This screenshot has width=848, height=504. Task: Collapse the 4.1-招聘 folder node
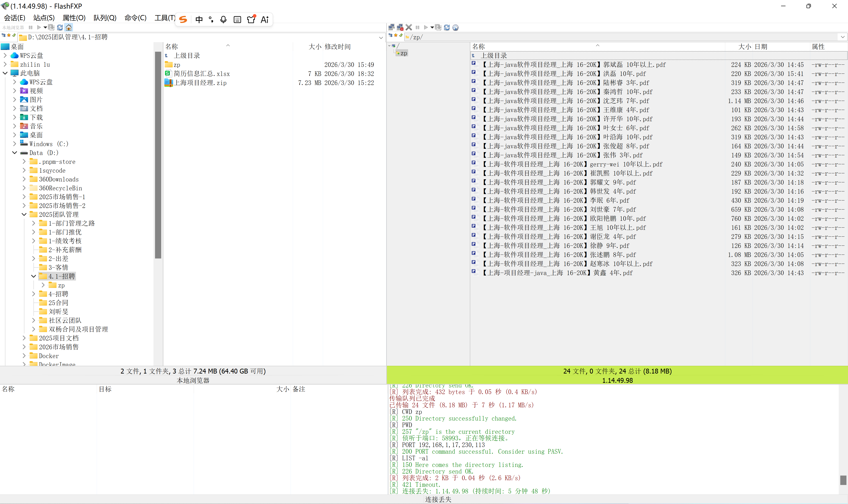coord(34,276)
